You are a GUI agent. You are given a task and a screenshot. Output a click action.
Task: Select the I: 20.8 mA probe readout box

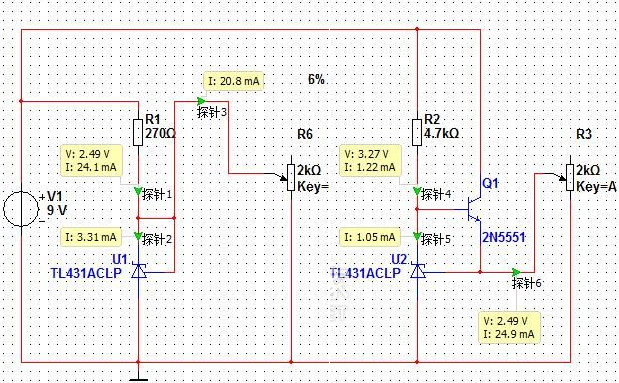[x=233, y=81]
